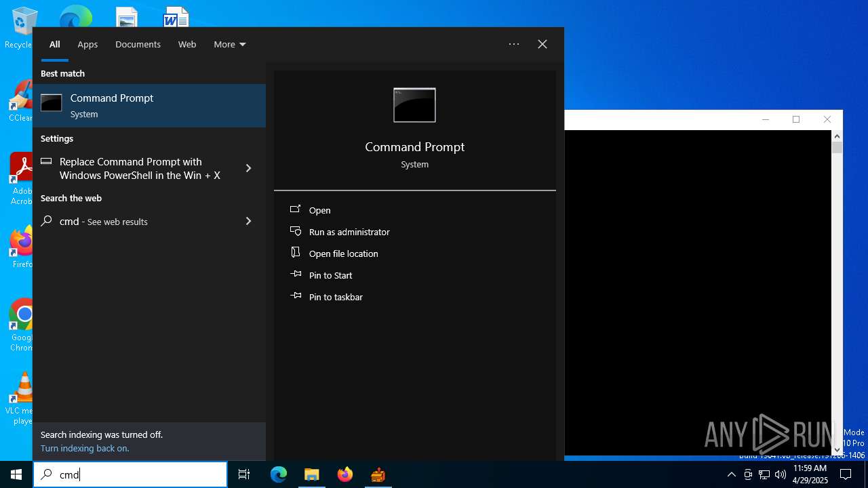
Task: Click the search magnifier icon in taskbar
Action: 46,474
